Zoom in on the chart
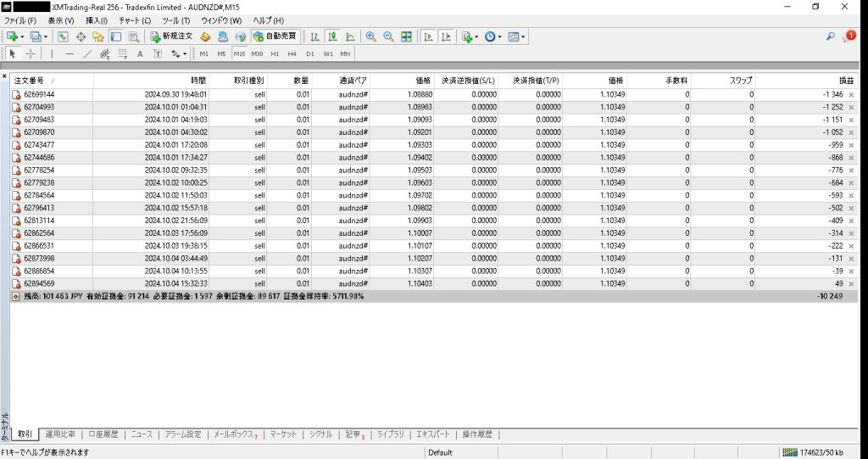Viewport: 868px width, 459px height. tap(370, 36)
